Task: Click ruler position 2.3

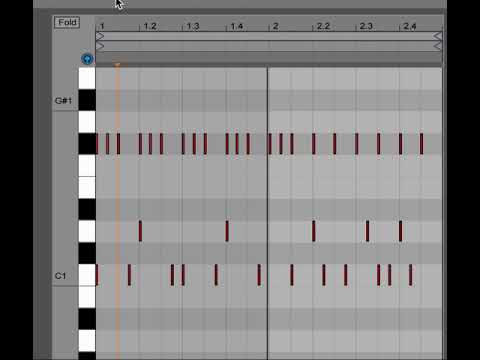Action: [366, 26]
